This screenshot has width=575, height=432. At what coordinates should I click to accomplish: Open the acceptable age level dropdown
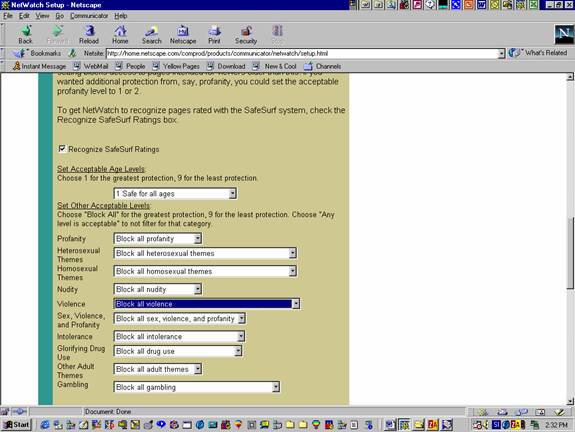coord(175,193)
